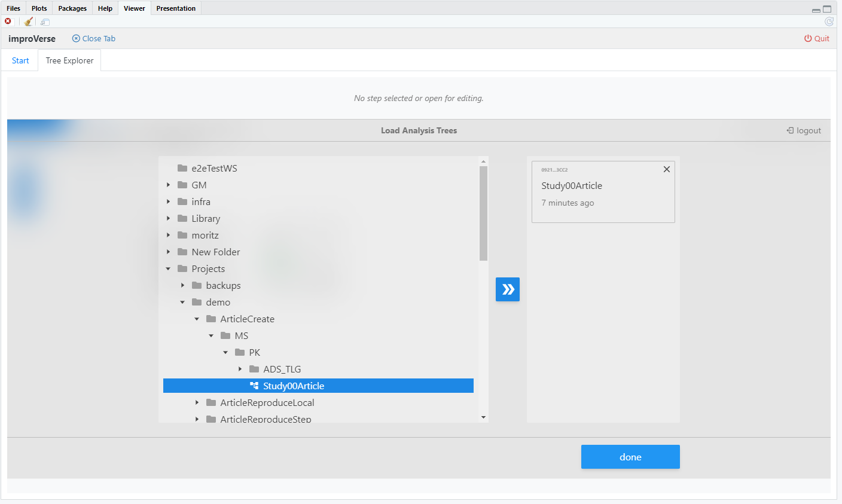Screen dimensions: 842x504
Task: Remove Study00Article card with X icon
Action: (x=666, y=169)
